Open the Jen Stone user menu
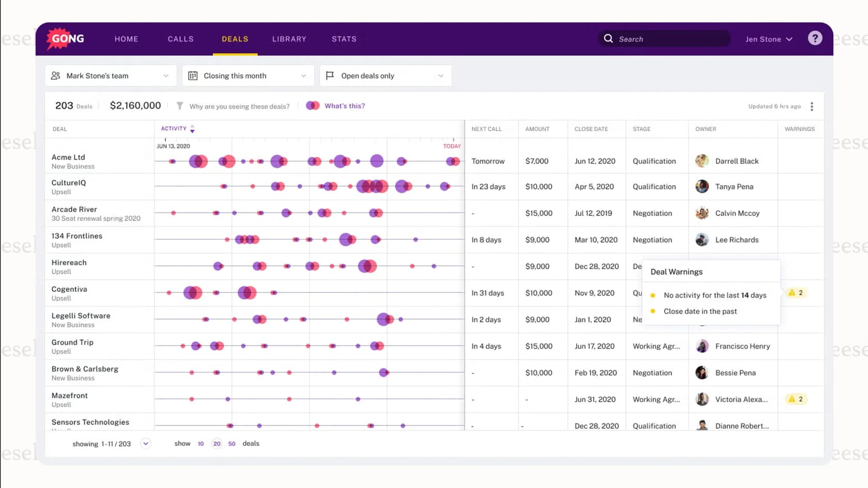Viewport: 868px width, 488px height. (x=768, y=39)
